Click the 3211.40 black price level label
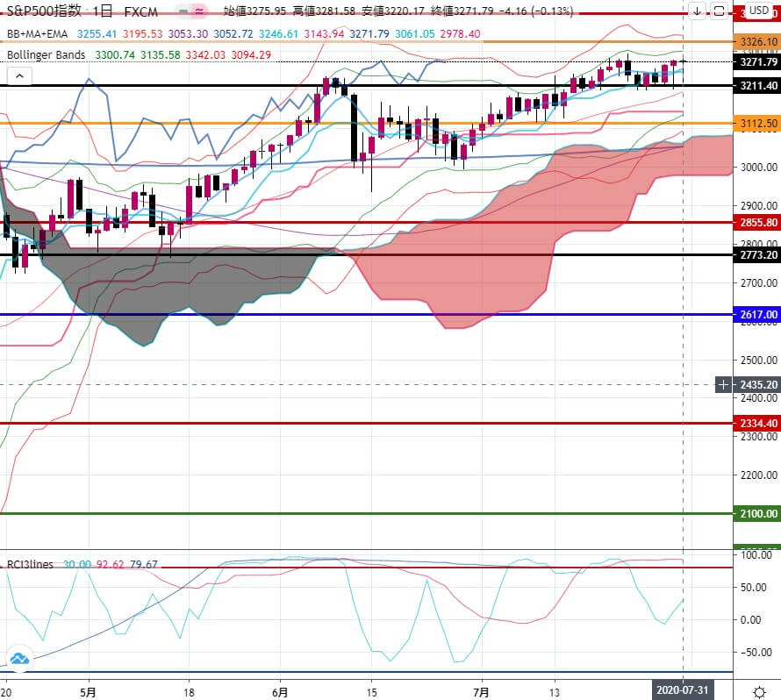781x700 pixels. [757, 86]
